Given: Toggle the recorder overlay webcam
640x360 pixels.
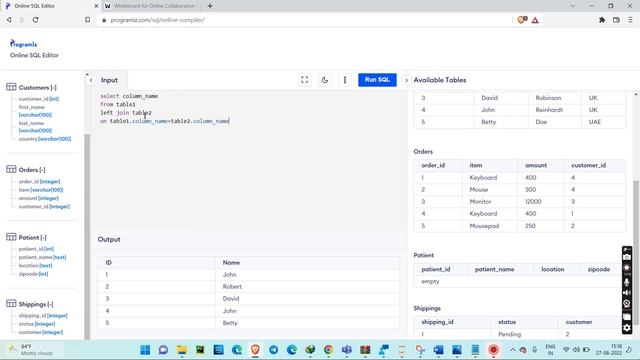Looking at the screenshot, I should pyautogui.click(x=627, y=304).
